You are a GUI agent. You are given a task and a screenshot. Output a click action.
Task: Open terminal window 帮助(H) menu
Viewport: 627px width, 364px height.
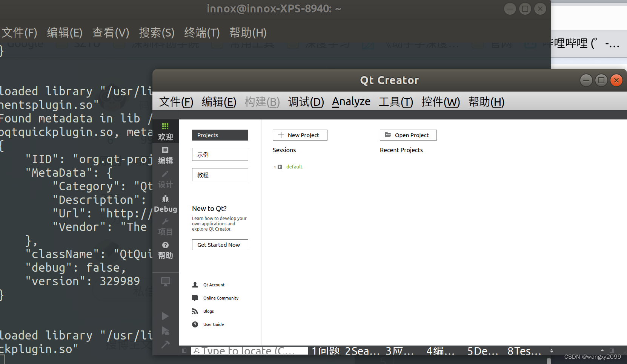pos(248,33)
